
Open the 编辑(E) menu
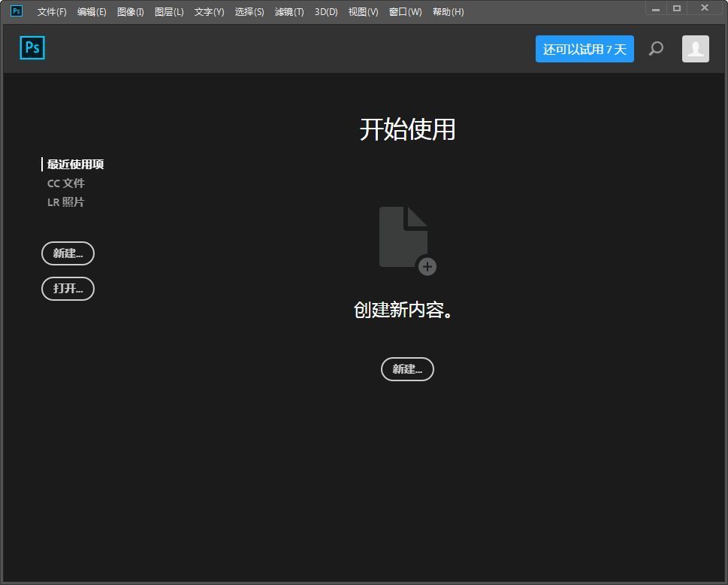click(x=92, y=12)
